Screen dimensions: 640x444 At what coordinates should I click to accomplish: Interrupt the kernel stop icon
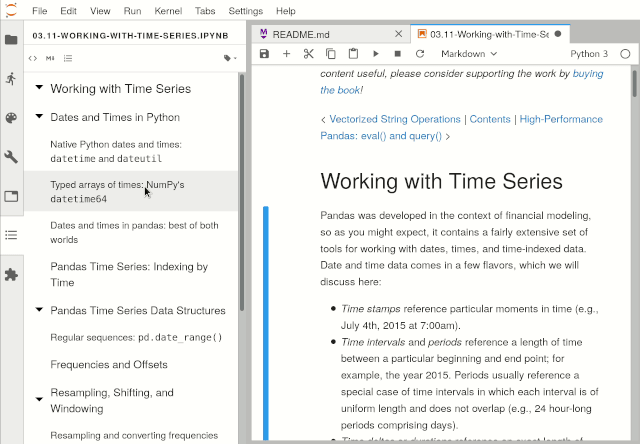[x=398, y=54]
